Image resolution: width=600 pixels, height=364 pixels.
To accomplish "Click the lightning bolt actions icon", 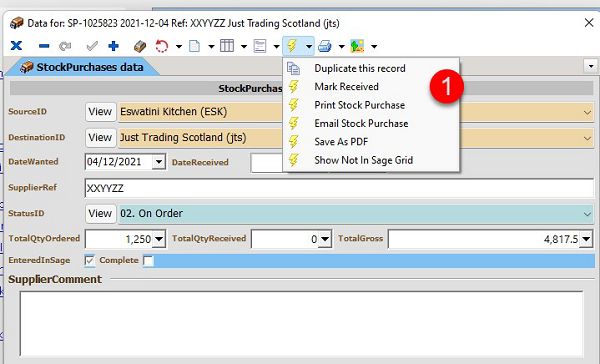I will [292, 46].
